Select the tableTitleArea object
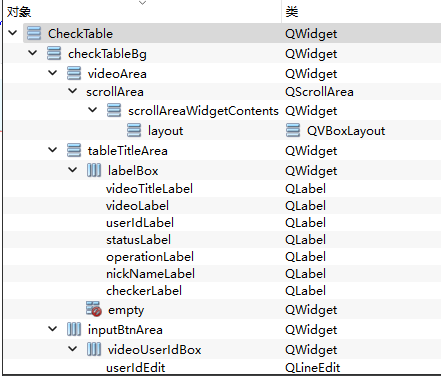 [x=128, y=151]
